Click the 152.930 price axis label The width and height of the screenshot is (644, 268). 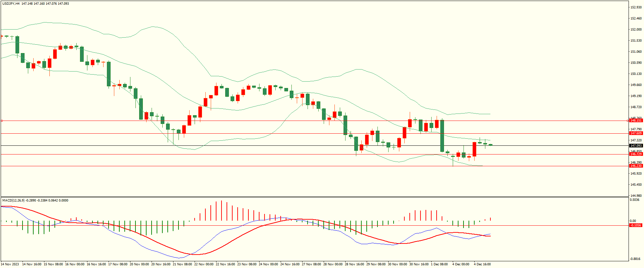point(636,7)
